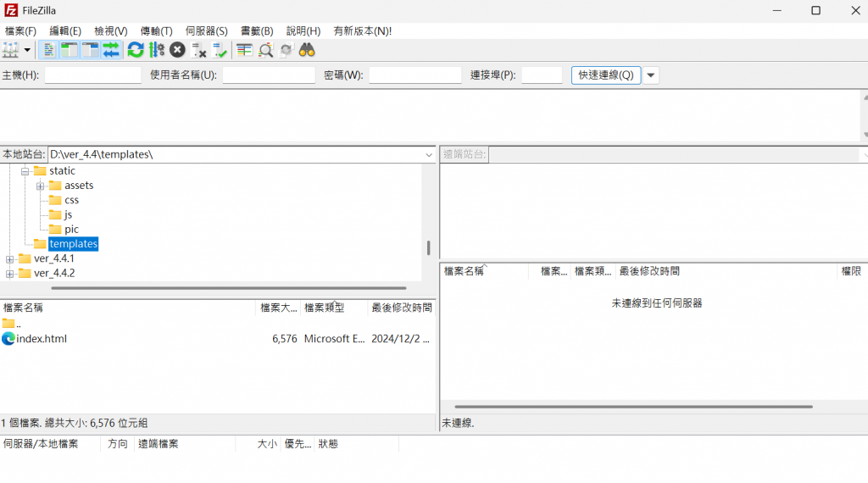
Task: Click the binoculars file search icon
Action: click(x=307, y=50)
